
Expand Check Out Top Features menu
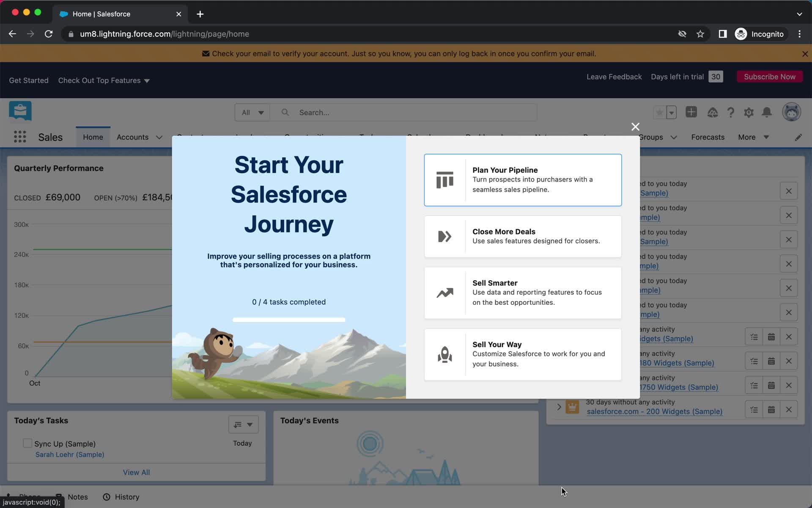[104, 80]
